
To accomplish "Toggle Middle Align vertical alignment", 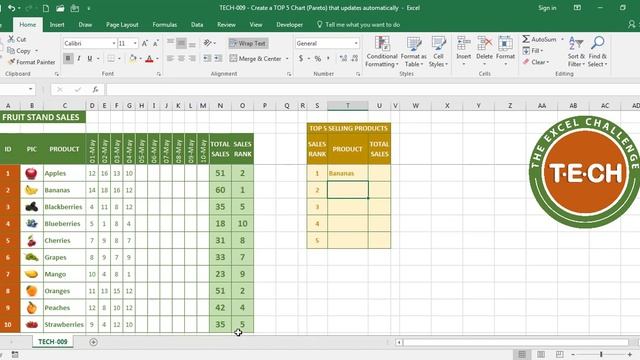I will pos(181,43).
